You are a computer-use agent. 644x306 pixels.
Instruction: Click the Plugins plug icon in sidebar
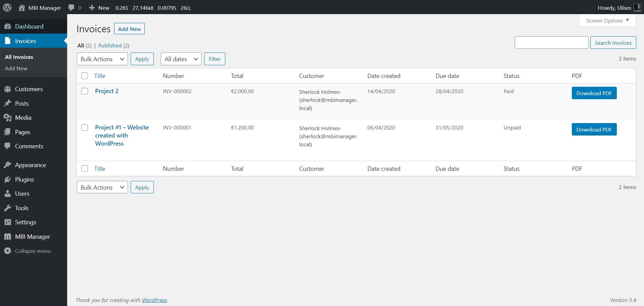coord(7,180)
